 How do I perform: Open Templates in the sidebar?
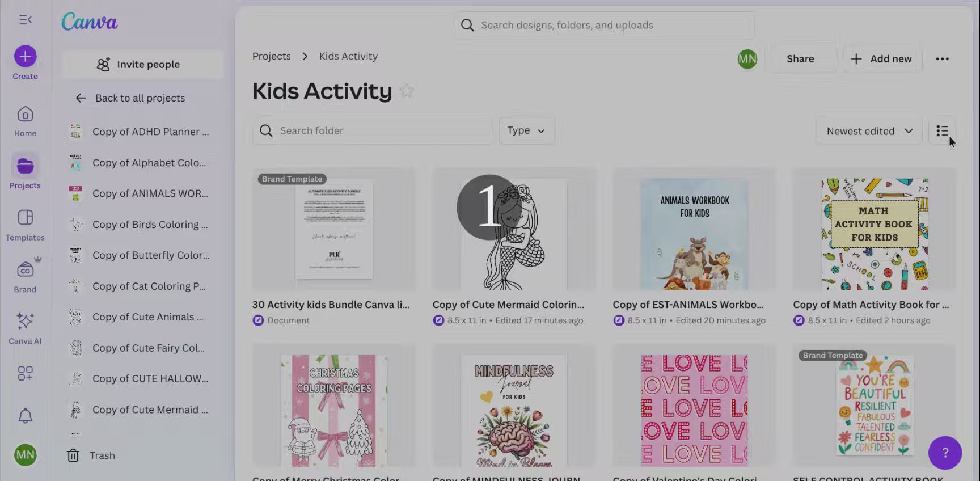(x=25, y=225)
